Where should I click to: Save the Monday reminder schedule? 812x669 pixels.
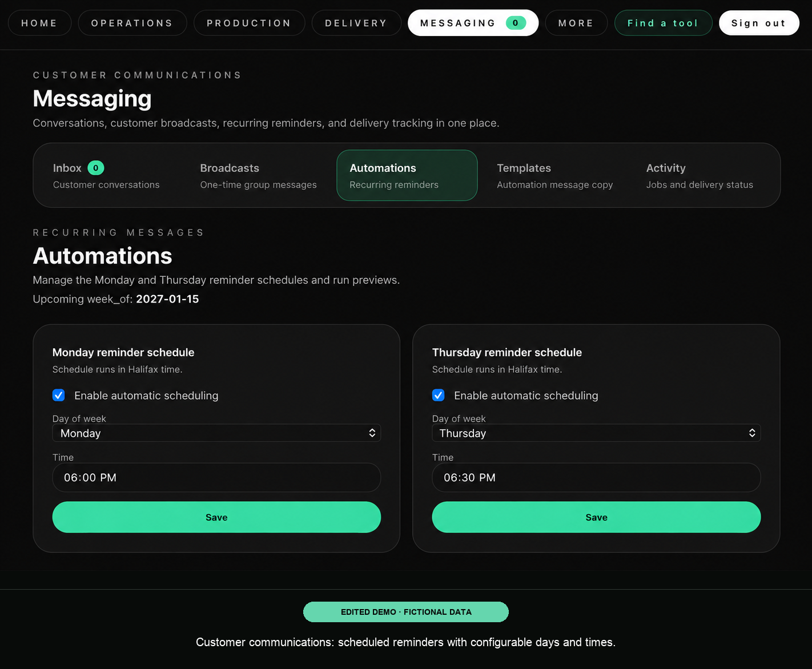coord(216,517)
